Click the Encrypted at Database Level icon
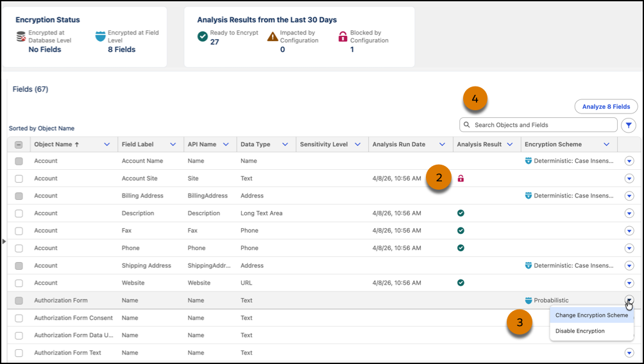644x364 pixels. pyautogui.click(x=21, y=37)
